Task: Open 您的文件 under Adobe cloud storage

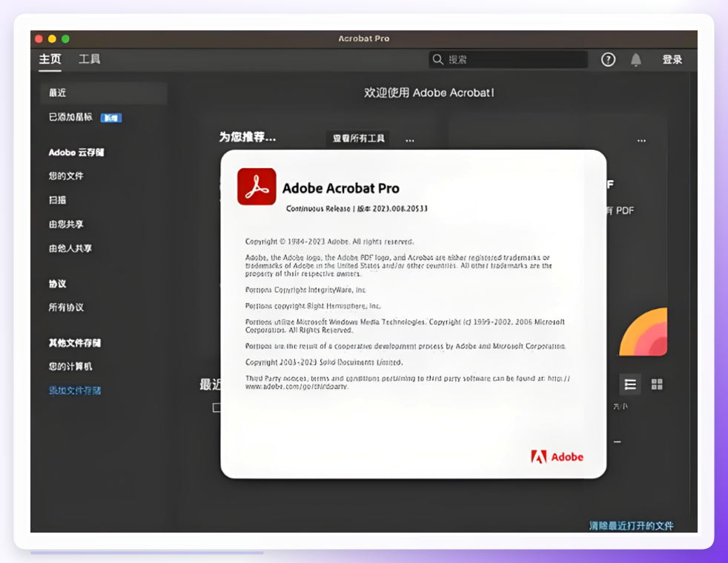Action: coord(66,176)
